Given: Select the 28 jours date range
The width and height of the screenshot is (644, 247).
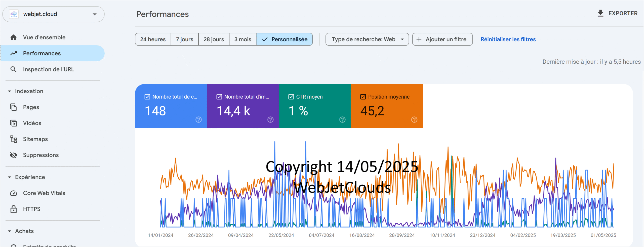Looking at the screenshot, I should click(x=214, y=39).
